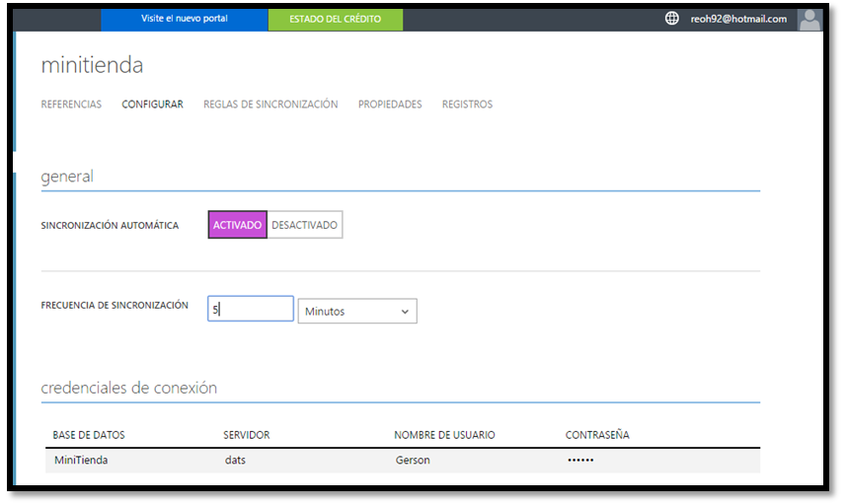Click the sync frequency input field

click(x=251, y=309)
